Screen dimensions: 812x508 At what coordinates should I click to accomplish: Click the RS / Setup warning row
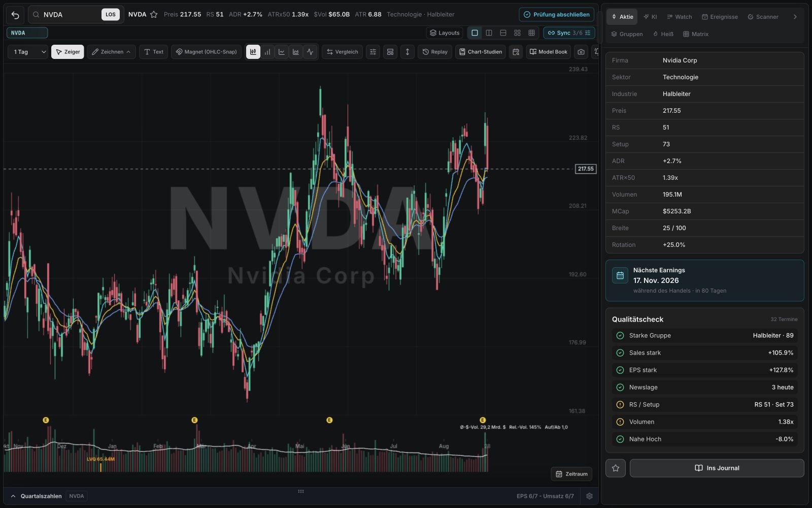click(x=704, y=405)
